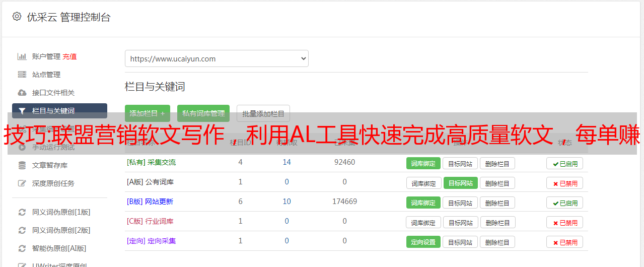Click 目标网站 in the 网站更新 row
Screen dimensions: 644x267
click(x=460, y=203)
